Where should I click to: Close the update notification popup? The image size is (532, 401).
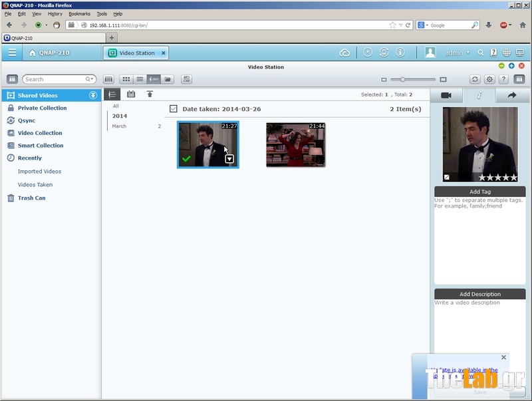click(503, 357)
